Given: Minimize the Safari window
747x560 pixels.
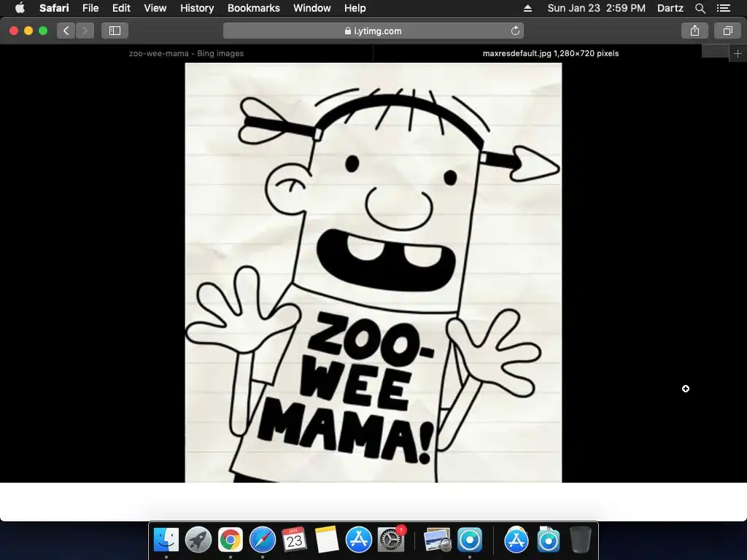Looking at the screenshot, I should (x=28, y=31).
